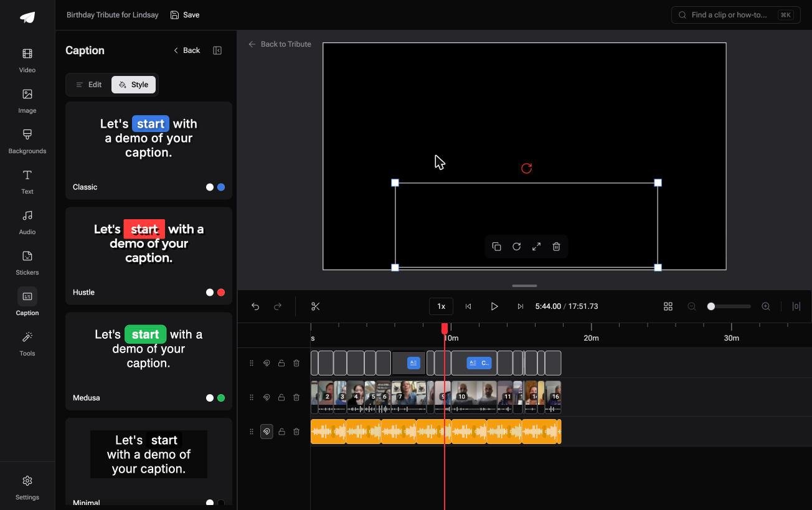Zoom out the timeline

(x=692, y=306)
